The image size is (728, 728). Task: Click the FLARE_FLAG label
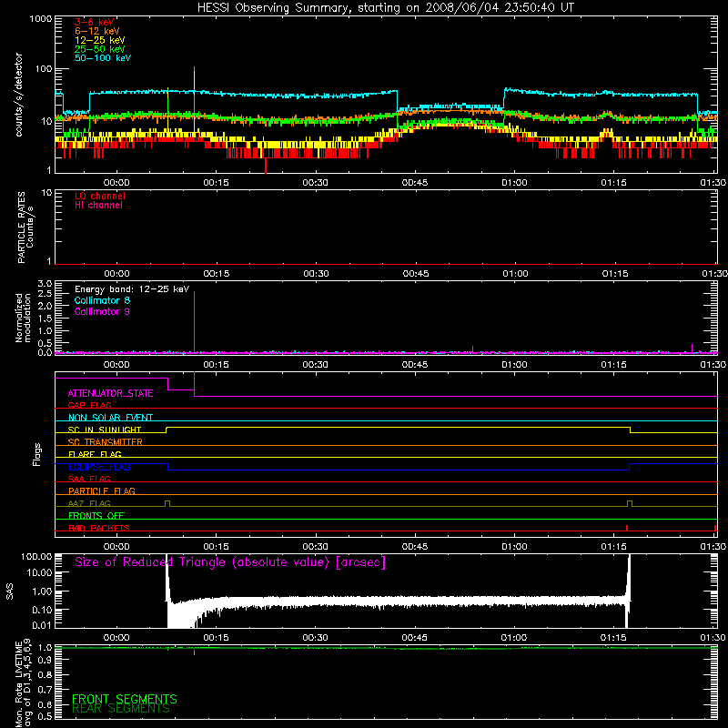click(x=95, y=454)
